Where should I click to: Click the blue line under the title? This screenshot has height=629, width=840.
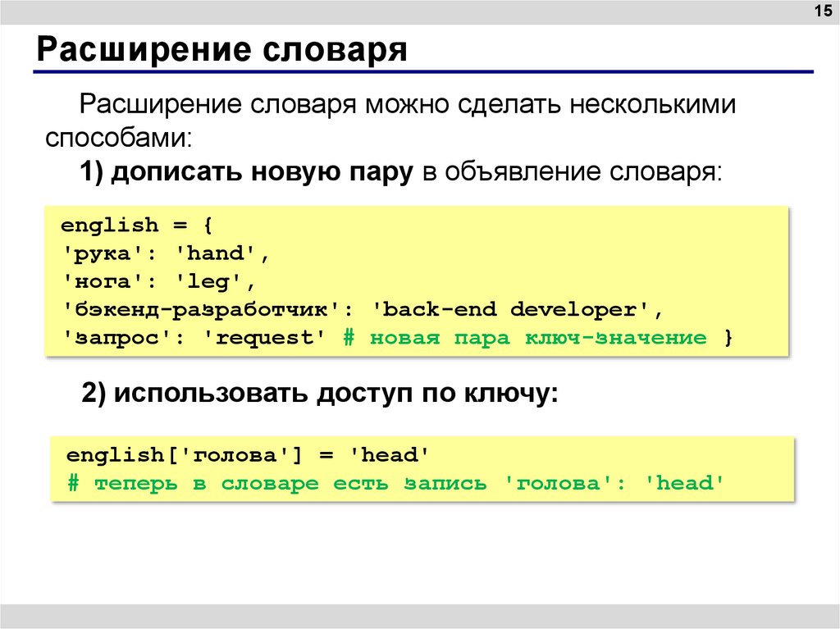pos(422,72)
